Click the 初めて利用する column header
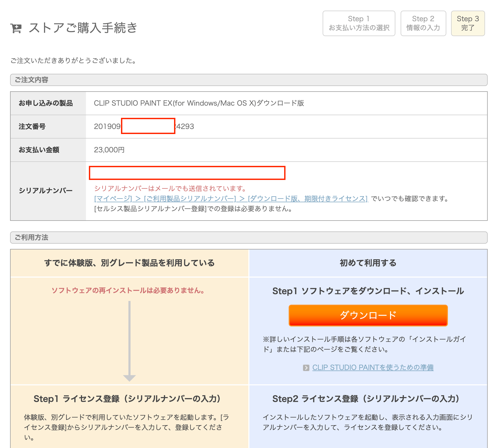502x448 pixels. coord(368,263)
